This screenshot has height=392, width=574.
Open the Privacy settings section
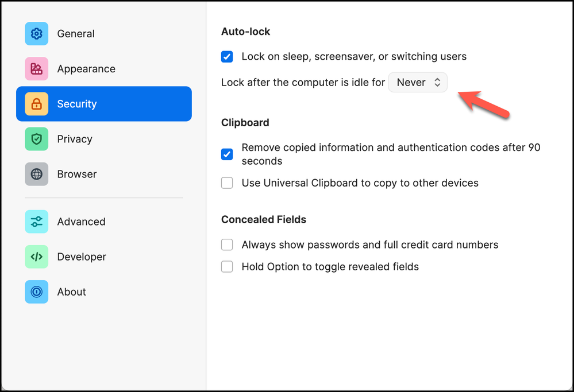coord(75,139)
